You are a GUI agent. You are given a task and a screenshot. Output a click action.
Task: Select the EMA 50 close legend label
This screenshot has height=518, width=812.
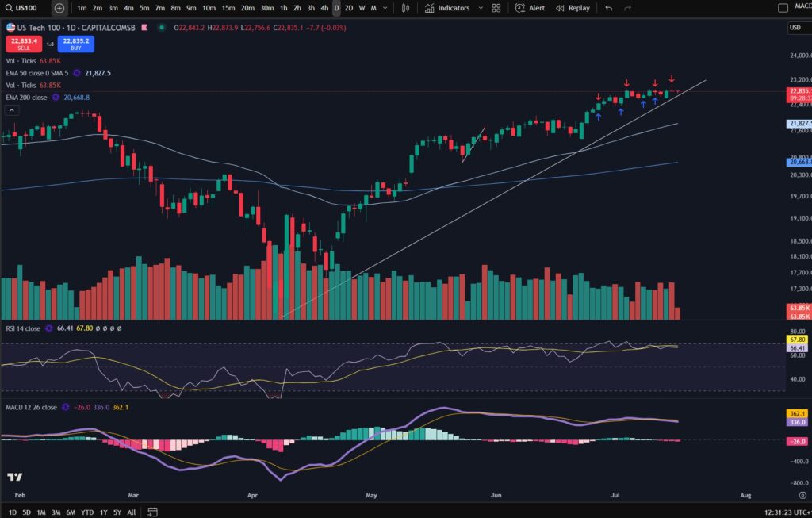pos(36,73)
